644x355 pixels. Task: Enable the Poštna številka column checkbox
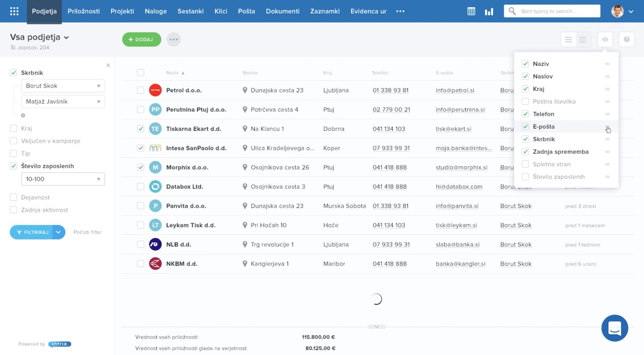(525, 101)
